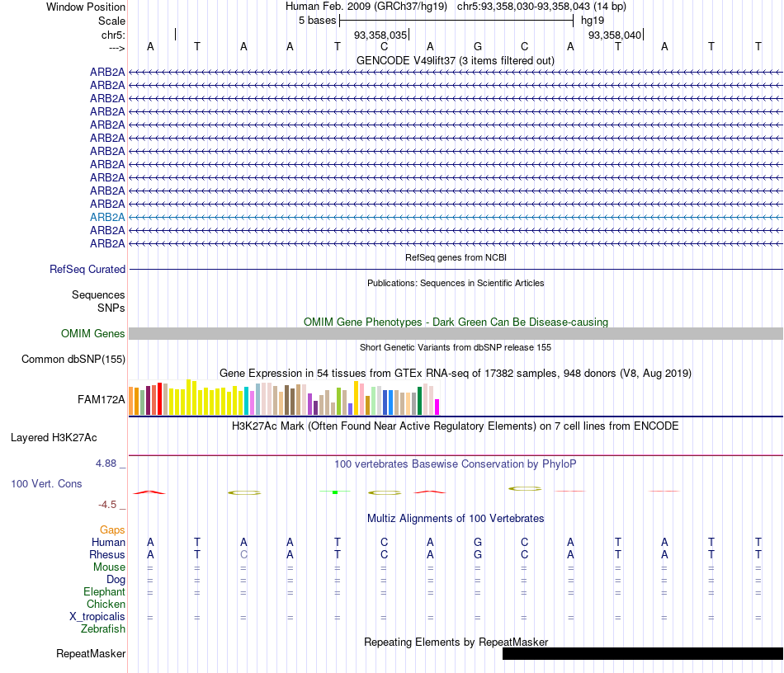Screen dimensions: 784x673
Task: Click the RepeatMasker track label
Action: 91,653
